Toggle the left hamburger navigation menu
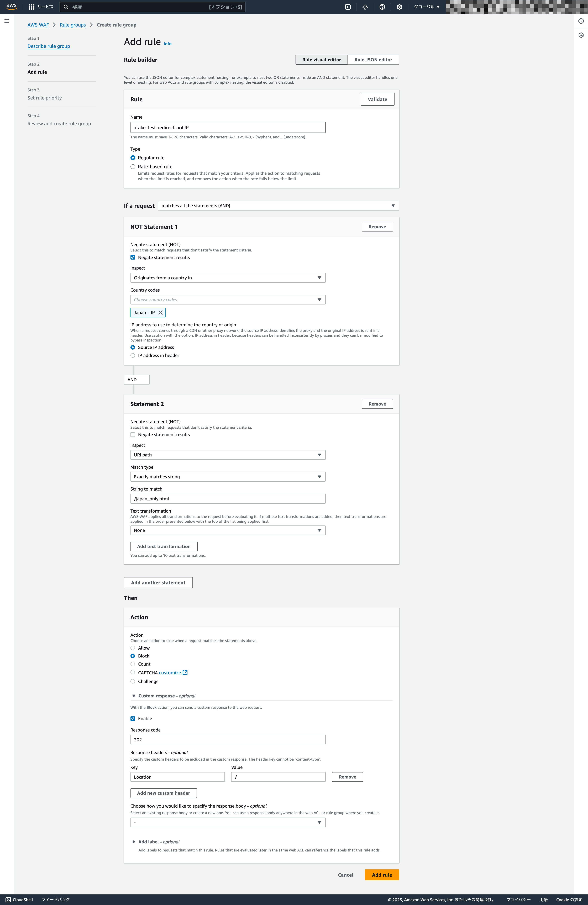Screen dimensions: 588x905 (x=7, y=21)
